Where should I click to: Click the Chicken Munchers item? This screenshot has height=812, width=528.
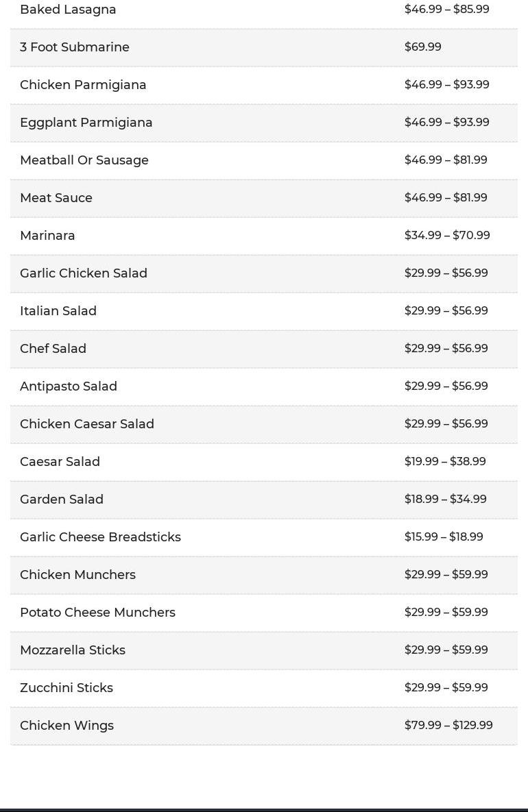[x=77, y=575]
